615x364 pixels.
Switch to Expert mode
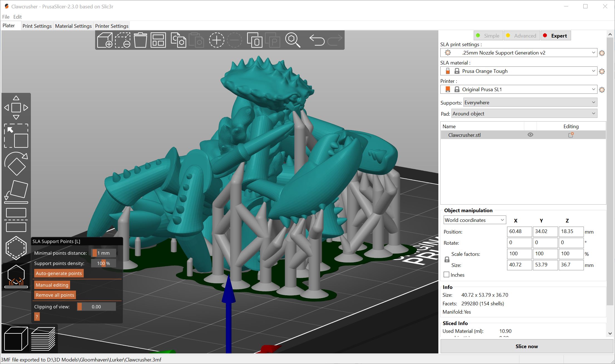pos(556,36)
